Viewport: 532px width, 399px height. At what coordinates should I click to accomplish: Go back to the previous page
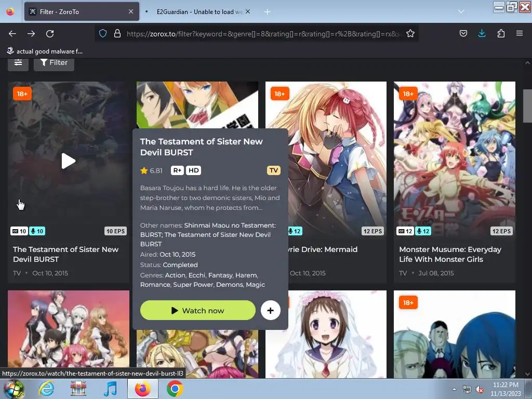(x=12, y=34)
